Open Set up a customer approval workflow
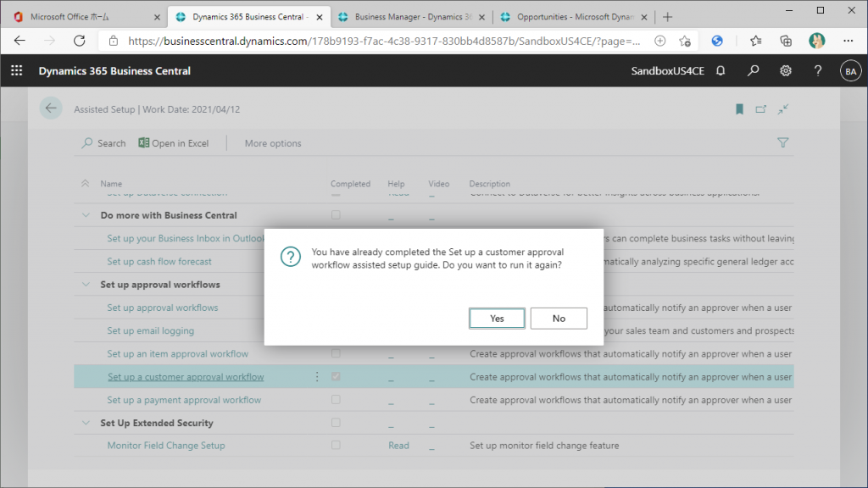The image size is (868, 488). pyautogui.click(x=186, y=377)
